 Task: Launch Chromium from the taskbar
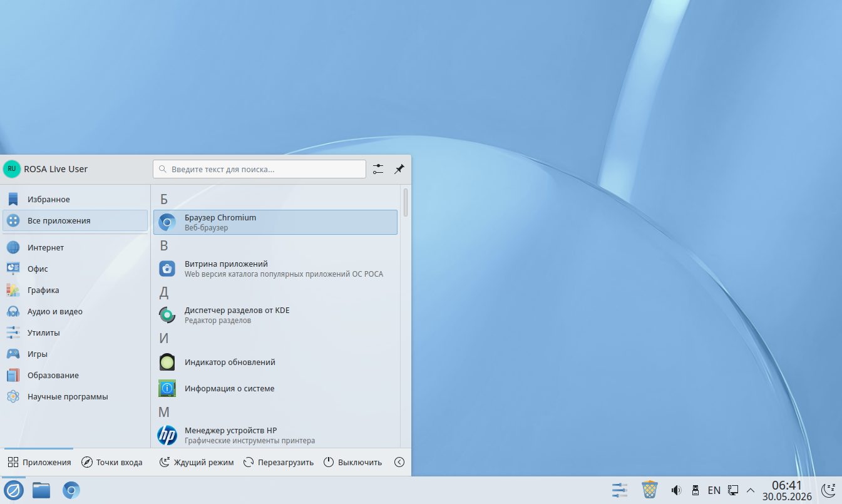click(x=71, y=490)
